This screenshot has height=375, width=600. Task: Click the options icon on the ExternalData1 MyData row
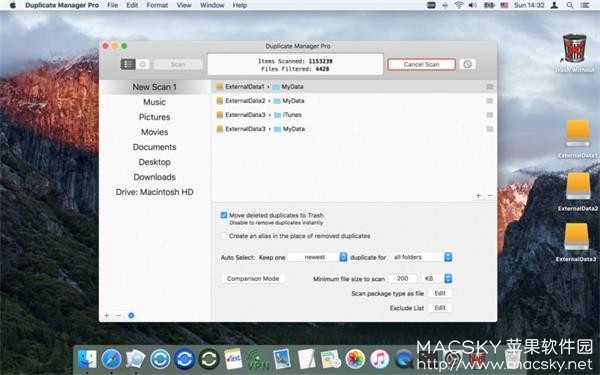pos(489,87)
